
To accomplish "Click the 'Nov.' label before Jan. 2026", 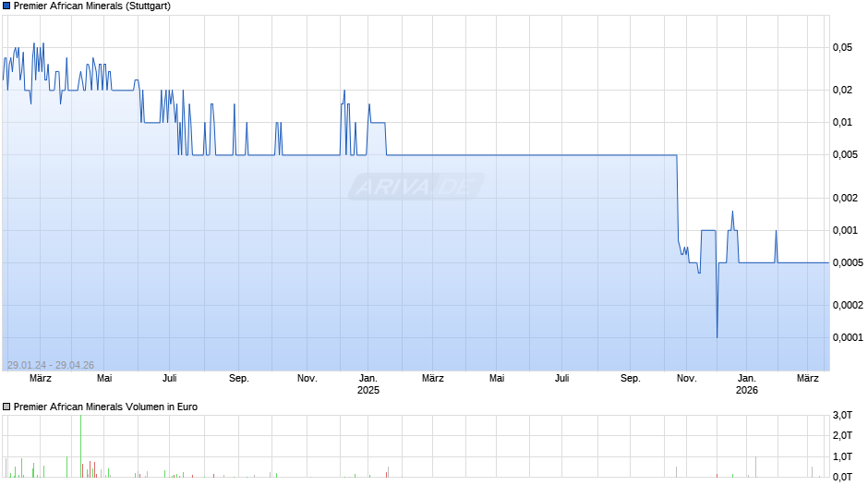I will pyautogui.click(x=686, y=379).
